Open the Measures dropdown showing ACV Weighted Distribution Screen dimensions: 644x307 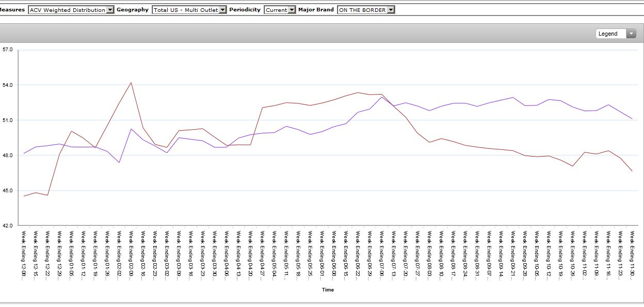71,10
